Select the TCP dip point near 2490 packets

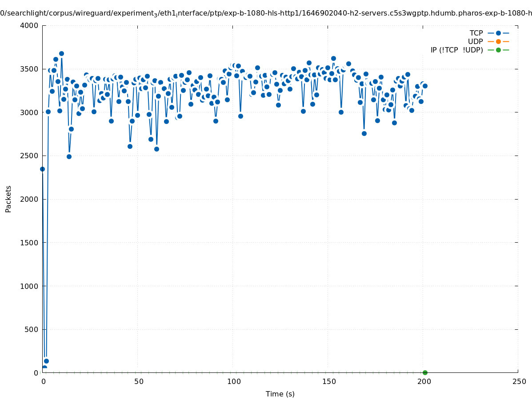point(69,156)
